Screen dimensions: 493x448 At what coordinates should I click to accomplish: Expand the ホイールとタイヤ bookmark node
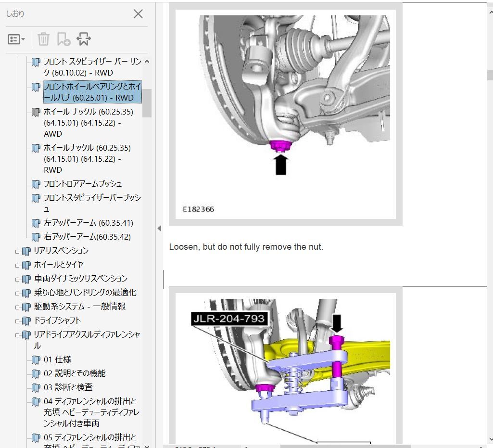coord(18,265)
